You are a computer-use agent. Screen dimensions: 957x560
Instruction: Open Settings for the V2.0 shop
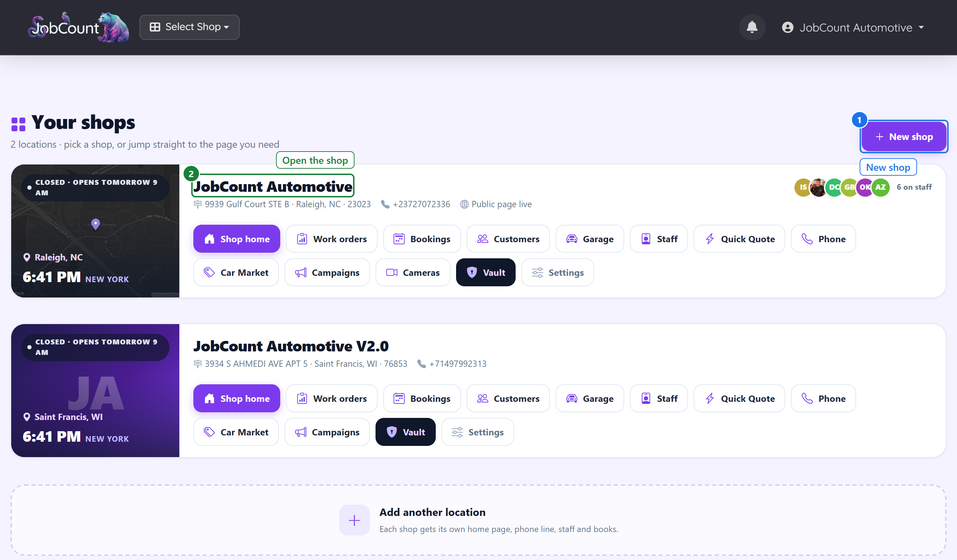(477, 432)
